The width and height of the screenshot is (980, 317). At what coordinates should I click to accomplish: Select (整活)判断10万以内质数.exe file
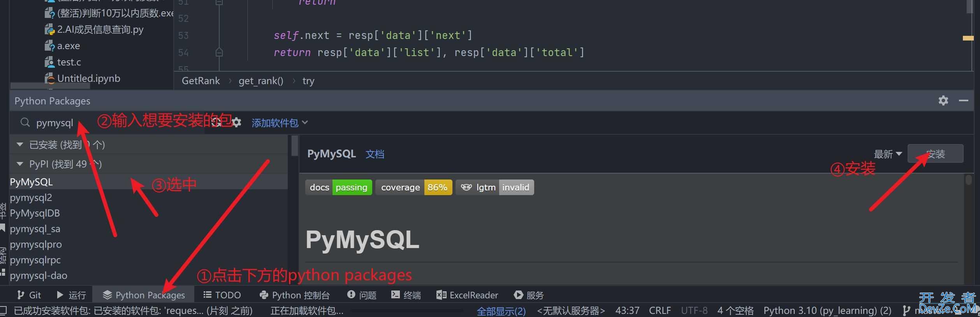click(x=109, y=13)
